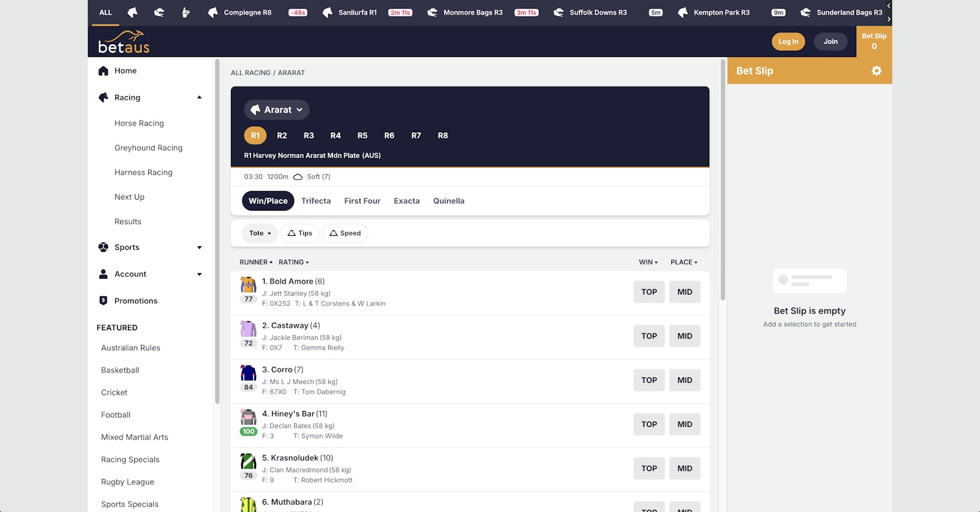Filter by horse racing icon in top bar
This screenshot has height=512, width=980.
(132, 12)
